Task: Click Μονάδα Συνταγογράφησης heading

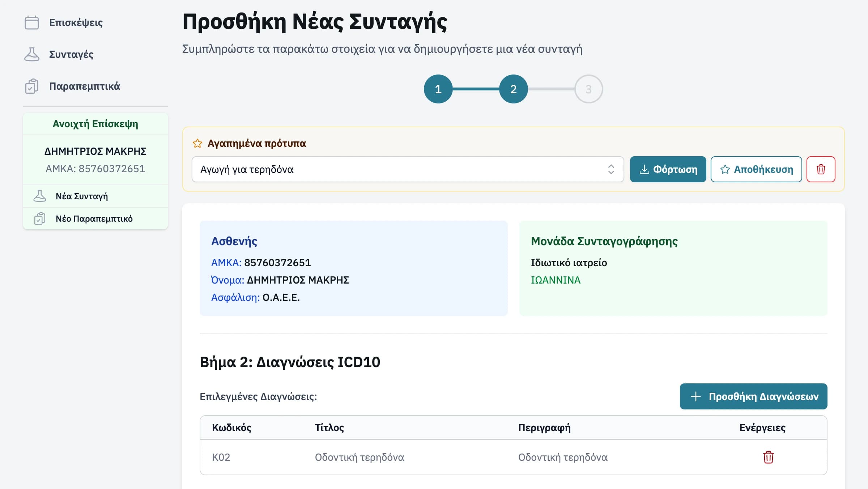Action: [x=604, y=241]
